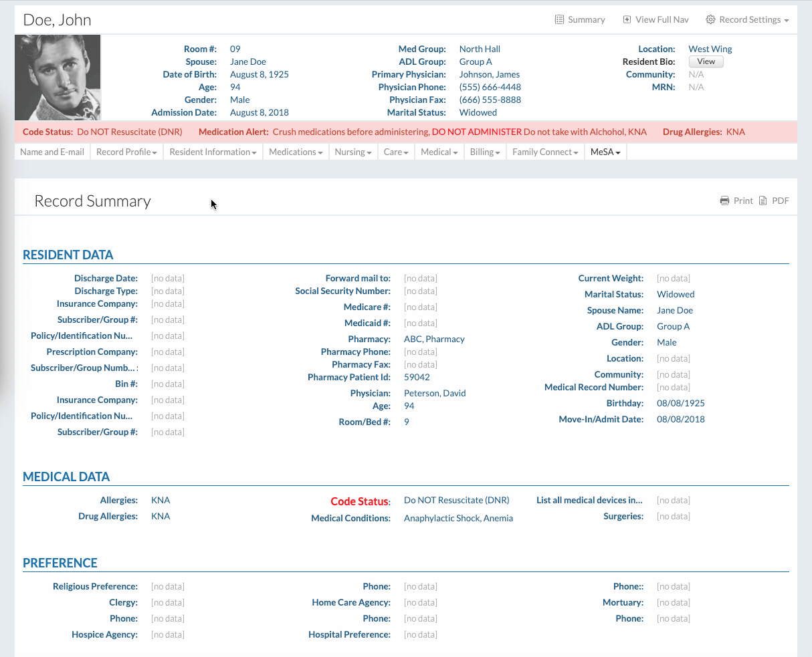Screen dimensions: 812x657
Task: Click the printer icon beside Print
Action: [x=724, y=201]
